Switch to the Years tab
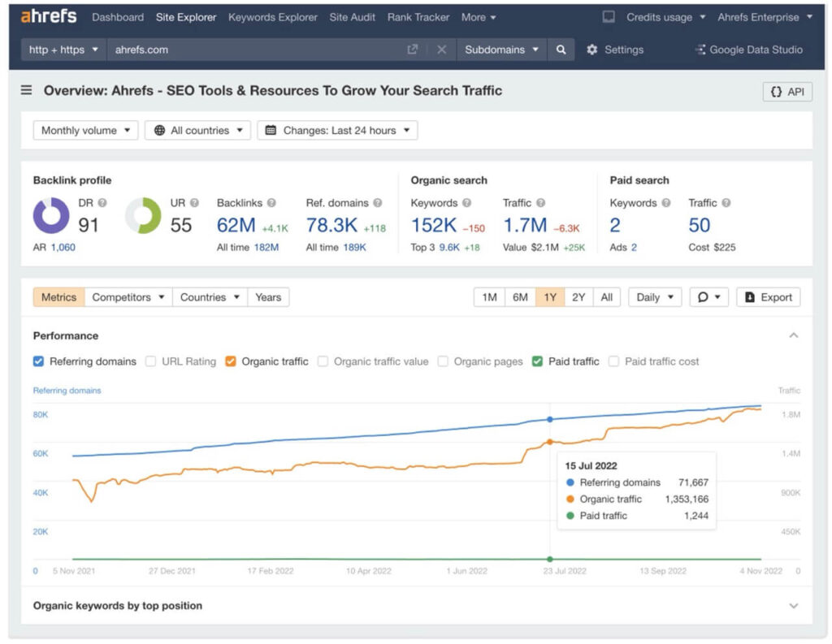The image size is (832, 644). 268,297
